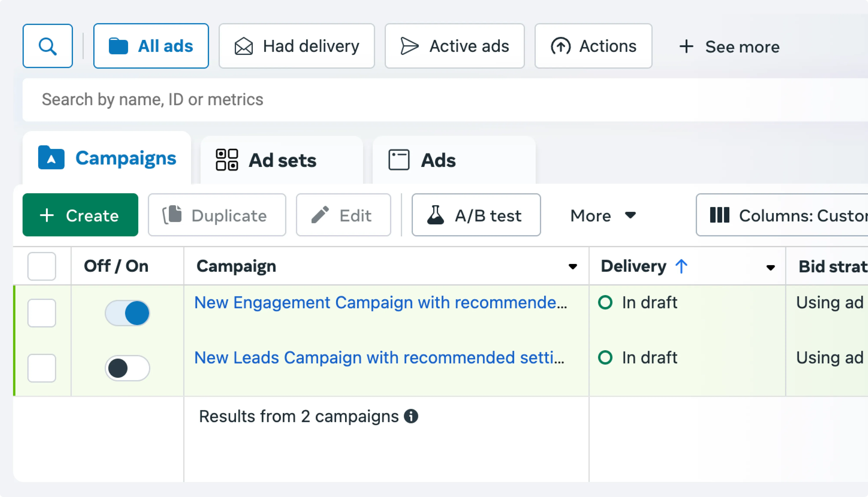Tick the Engagement Campaign row checkbox
This screenshot has height=497, width=868.
(x=42, y=313)
